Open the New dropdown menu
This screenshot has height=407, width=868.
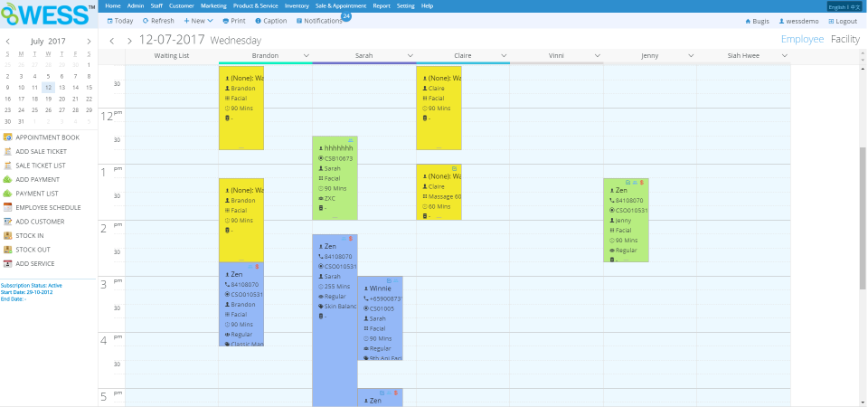198,21
